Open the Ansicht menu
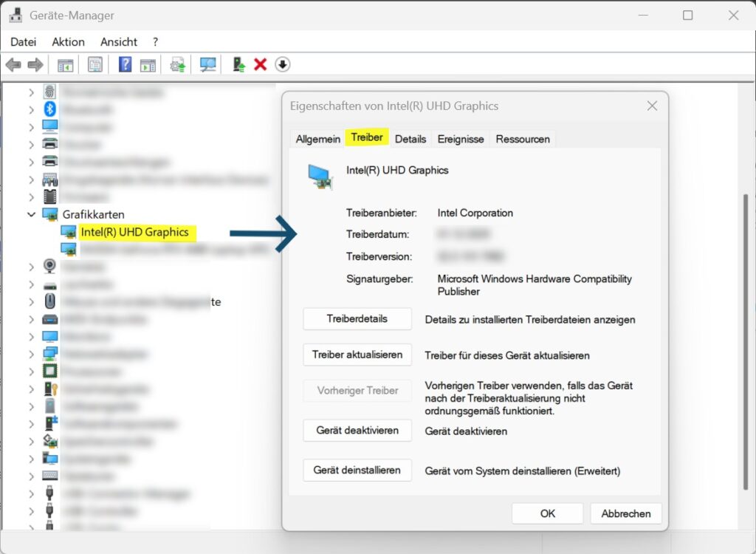The height and width of the screenshot is (554, 756). pyautogui.click(x=119, y=42)
